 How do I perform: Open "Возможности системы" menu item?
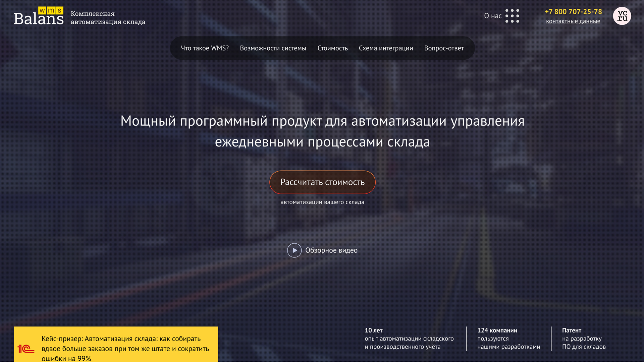(273, 48)
